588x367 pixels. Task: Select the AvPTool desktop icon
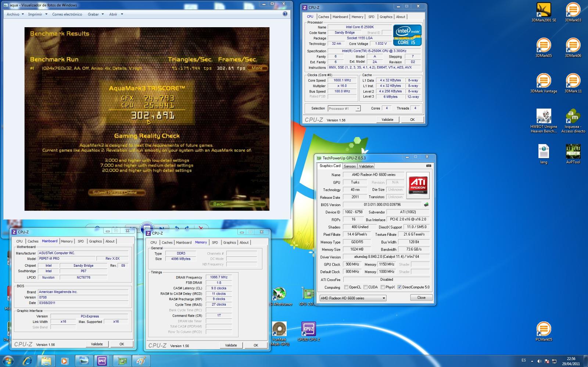573,154
